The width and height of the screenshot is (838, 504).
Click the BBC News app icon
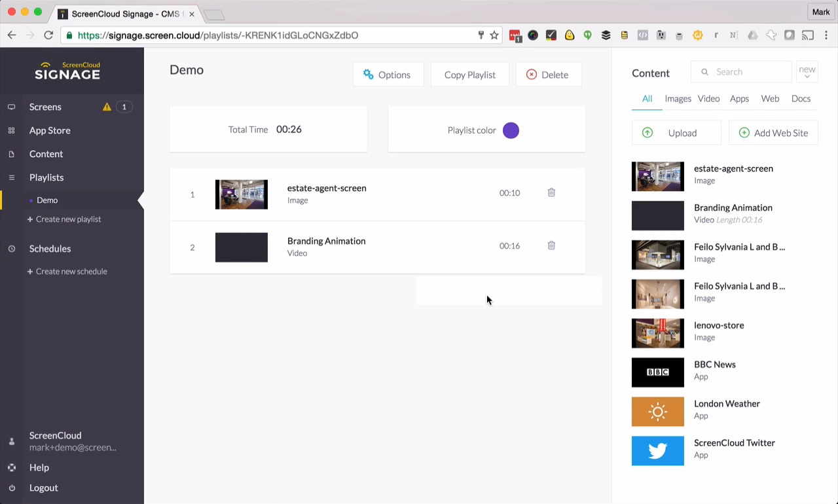657,372
